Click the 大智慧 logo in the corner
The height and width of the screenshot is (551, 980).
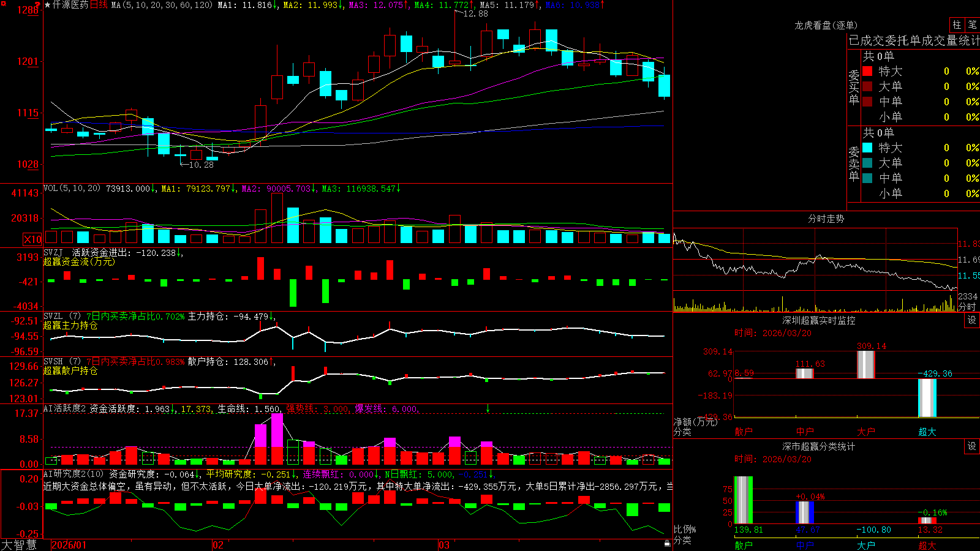tap(19, 545)
